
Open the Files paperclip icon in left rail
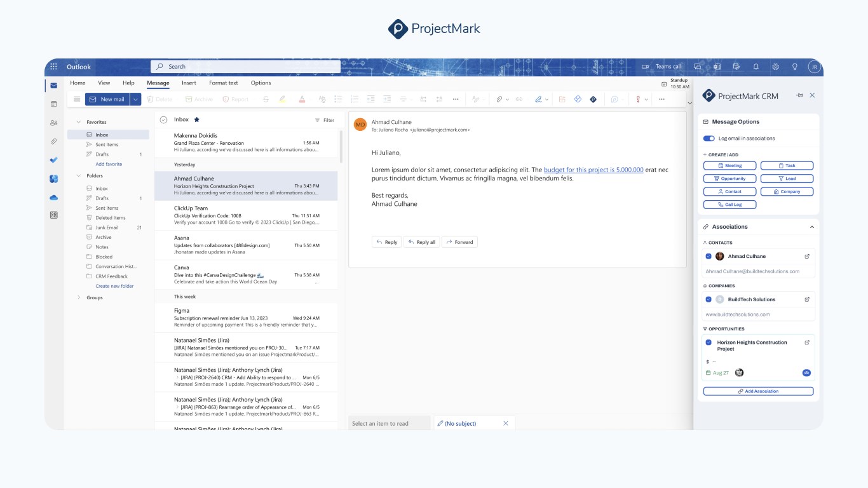[x=53, y=142]
